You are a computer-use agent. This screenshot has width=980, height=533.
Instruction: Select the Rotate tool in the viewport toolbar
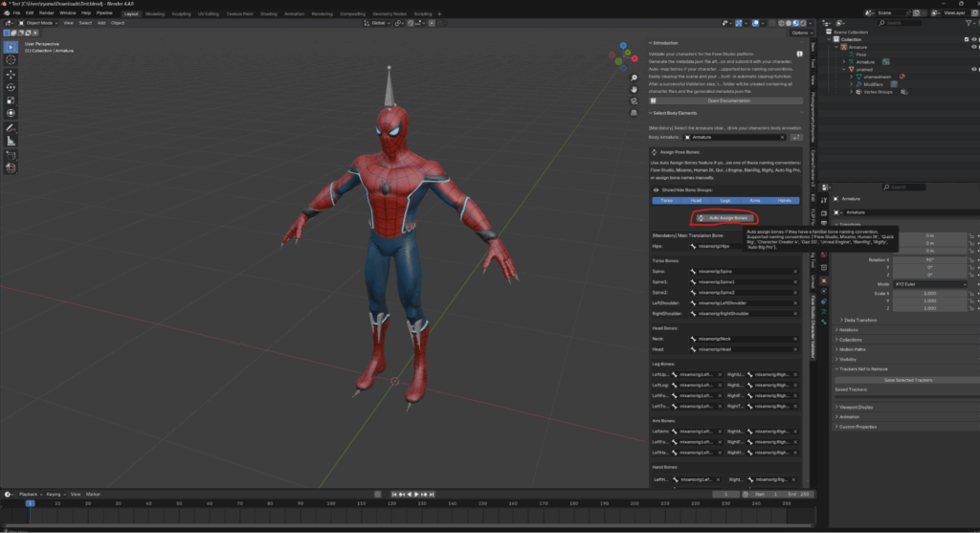[11, 87]
